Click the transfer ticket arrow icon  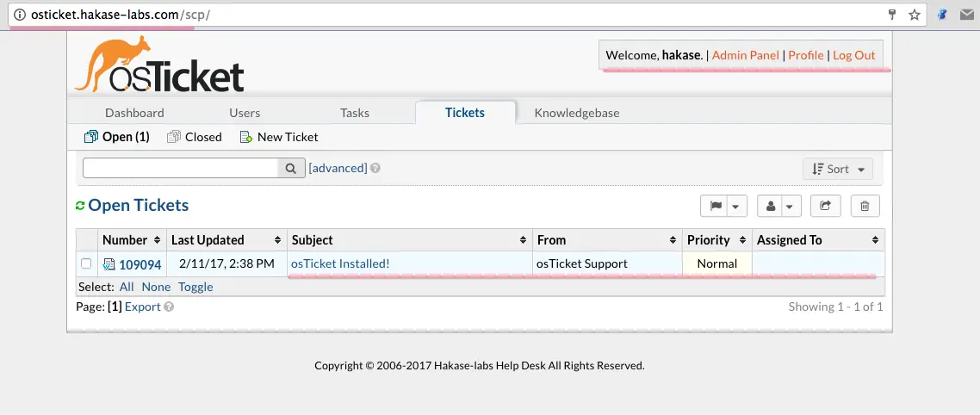pos(825,206)
